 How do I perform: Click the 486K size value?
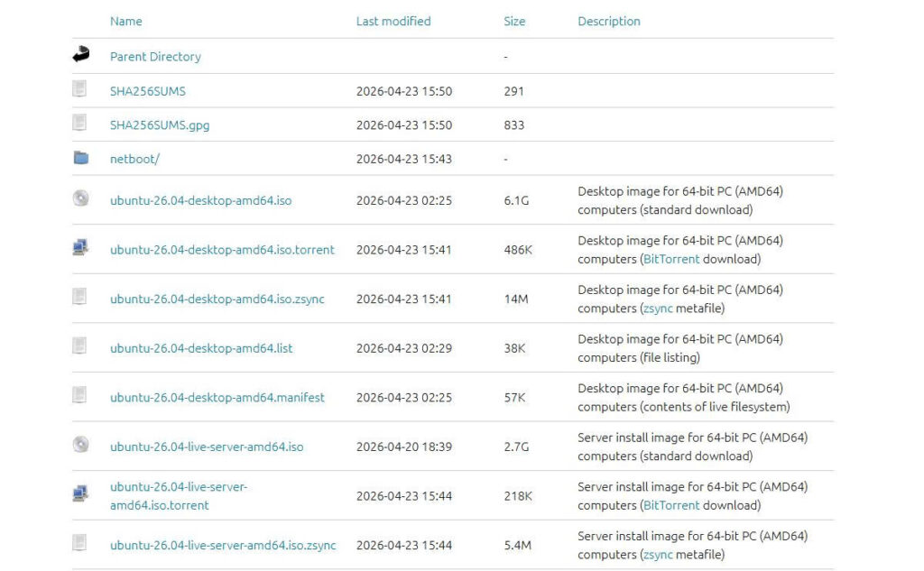[x=518, y=250]
